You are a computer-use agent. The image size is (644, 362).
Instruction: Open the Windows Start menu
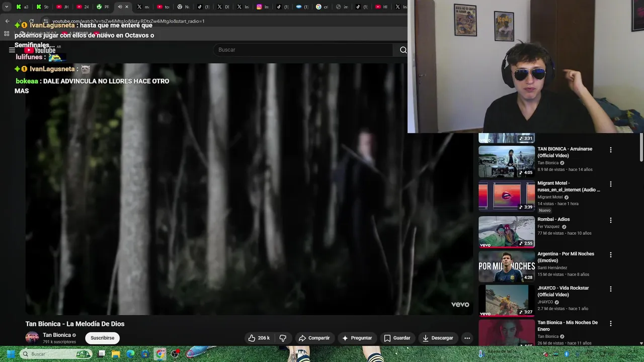pyautogui.click(x=11, y=354)
